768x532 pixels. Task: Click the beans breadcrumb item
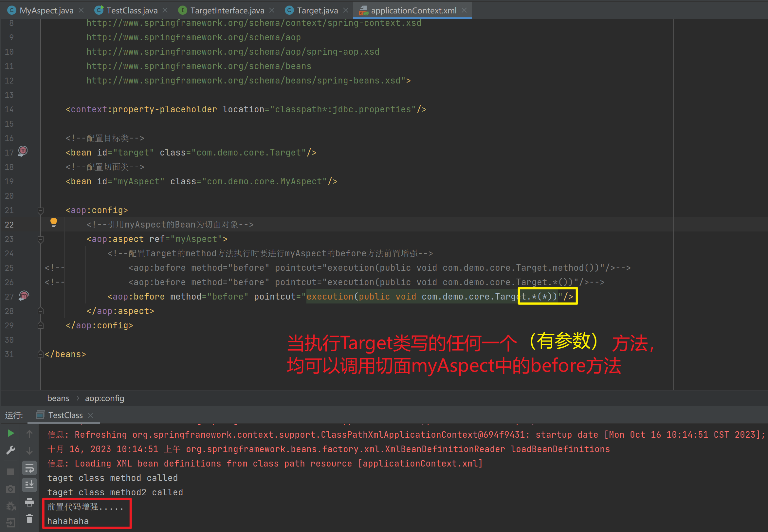(58, 398)
